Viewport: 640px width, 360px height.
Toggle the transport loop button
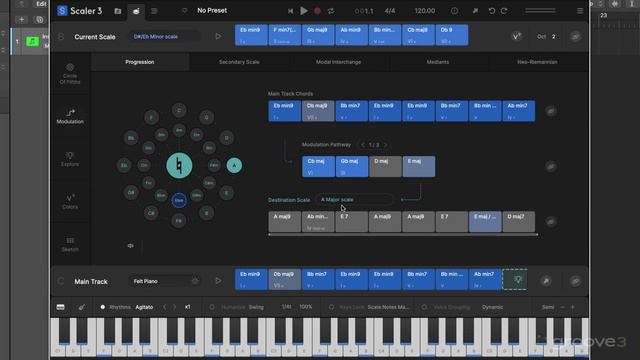point(331,11)
